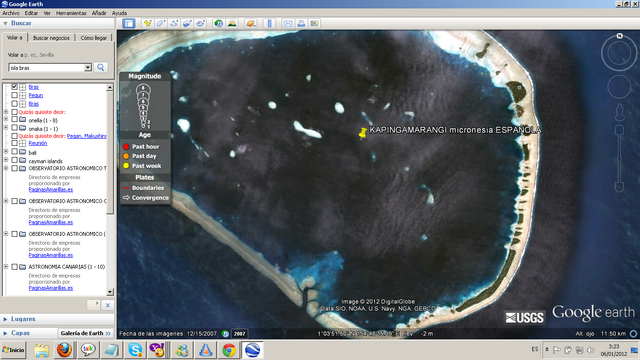Expand ASTRONOMIA CANARIAS folder
Viewport: 640px width, 360px height.
[6, 267]
